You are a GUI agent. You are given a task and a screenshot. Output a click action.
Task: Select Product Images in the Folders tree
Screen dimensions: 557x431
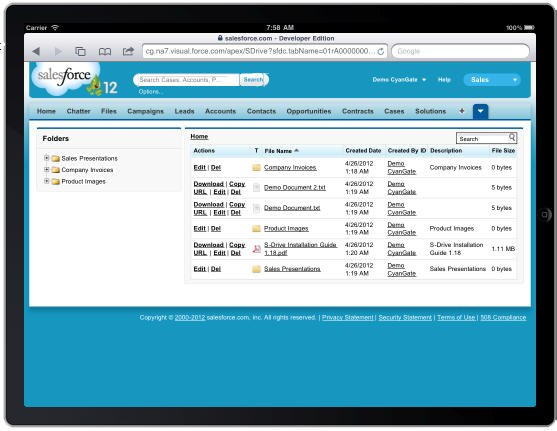[83, 182]
